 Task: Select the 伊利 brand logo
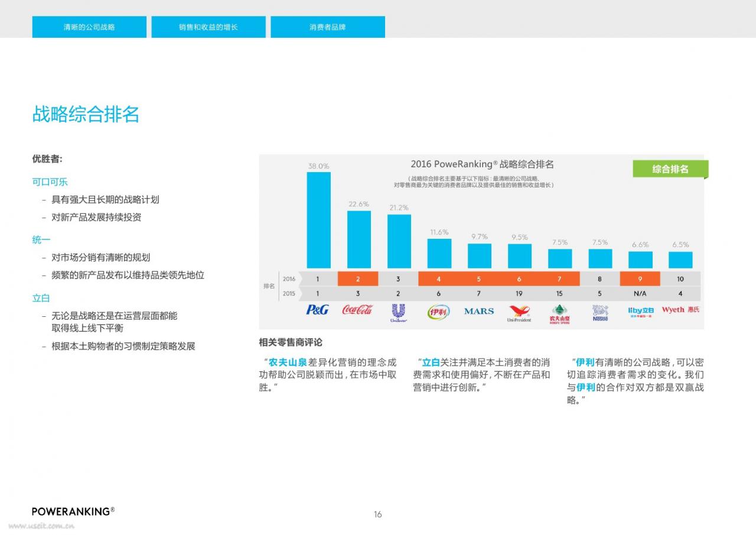[438, 312]
